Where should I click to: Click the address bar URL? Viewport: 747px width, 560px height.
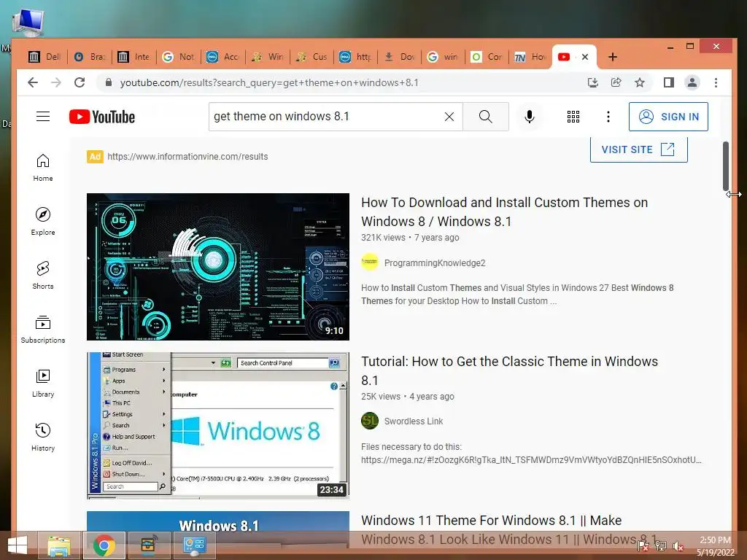[269, 83]
